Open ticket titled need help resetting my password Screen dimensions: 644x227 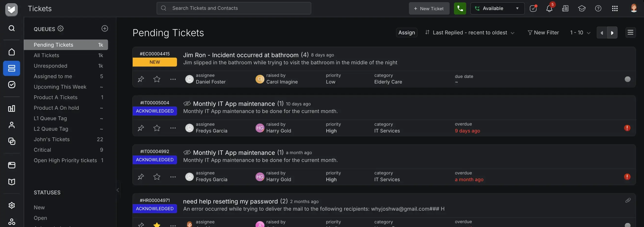pos(230,201)
